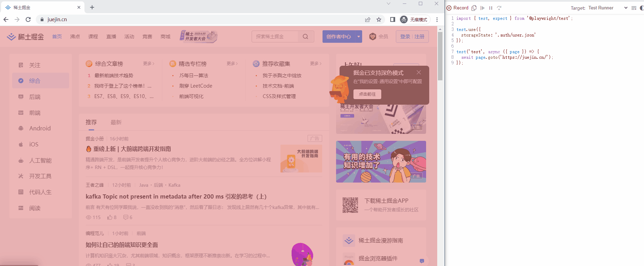Click the 有用的技术知识增加了 banner
644x266 pixels.
pos(381,162)
